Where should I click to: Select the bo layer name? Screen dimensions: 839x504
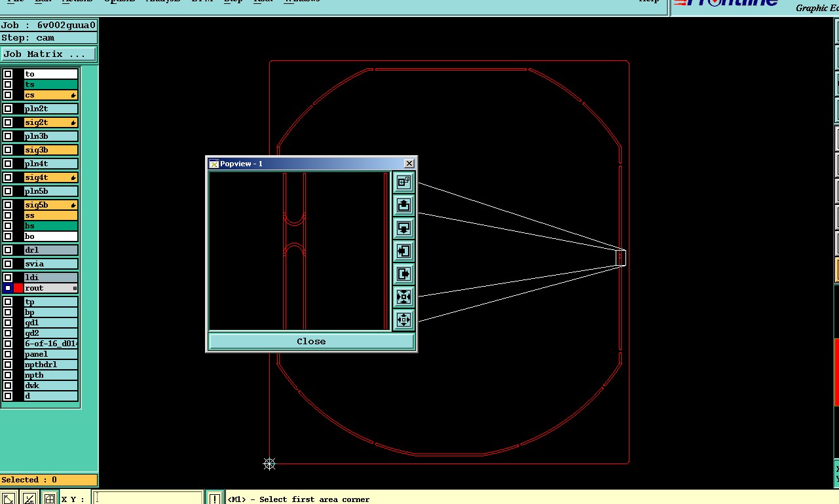point(51,236)
